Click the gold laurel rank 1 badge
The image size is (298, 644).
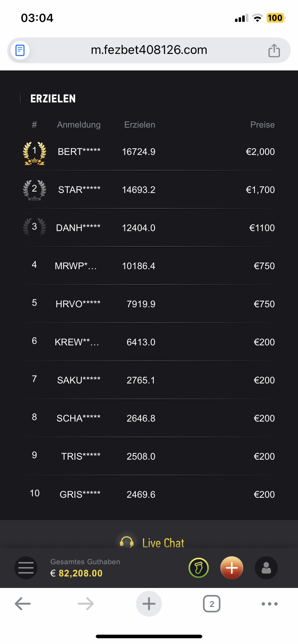(x=35, y=153)
